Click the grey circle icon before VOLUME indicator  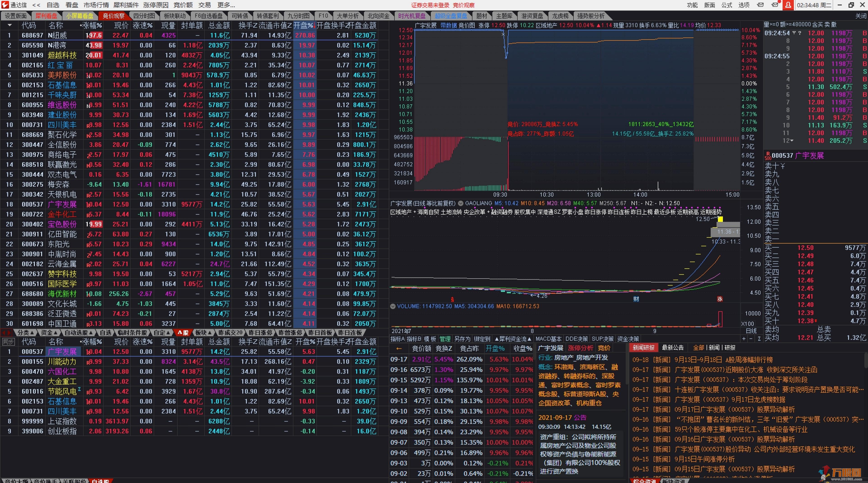coord(393,306)
